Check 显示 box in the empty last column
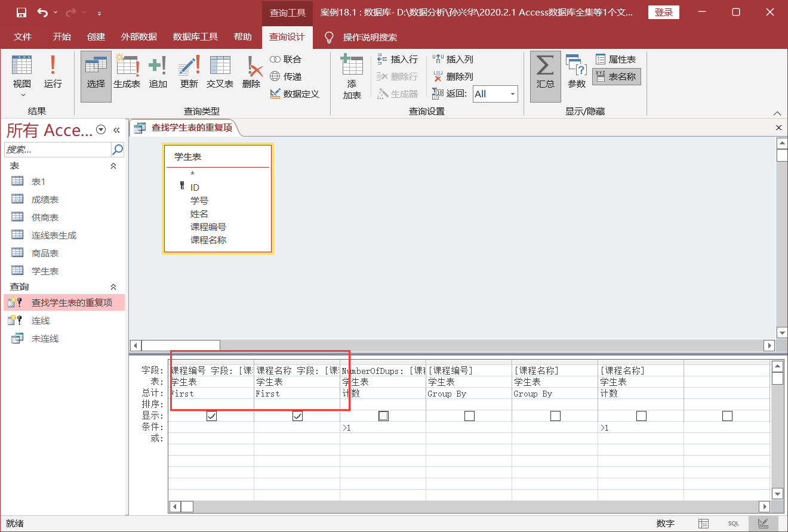Screen dimensions: 788x532 click(727, 416)
